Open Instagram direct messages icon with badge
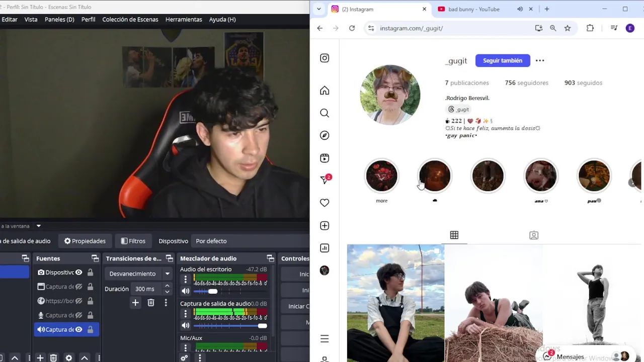 point(325,179)
